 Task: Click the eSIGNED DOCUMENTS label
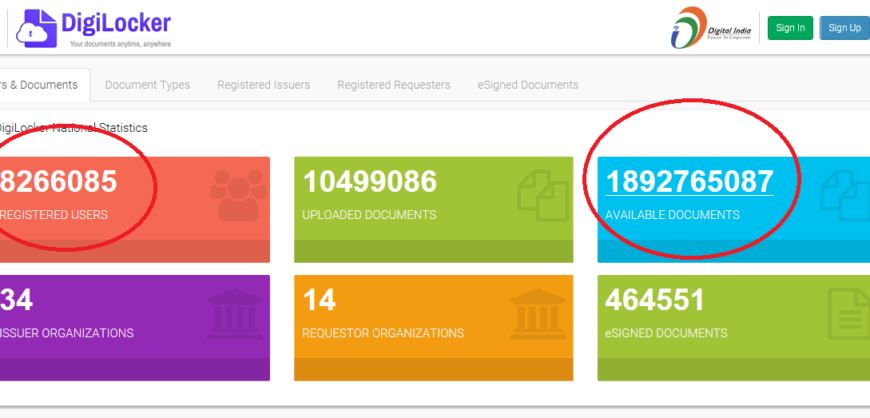point(666,333)
